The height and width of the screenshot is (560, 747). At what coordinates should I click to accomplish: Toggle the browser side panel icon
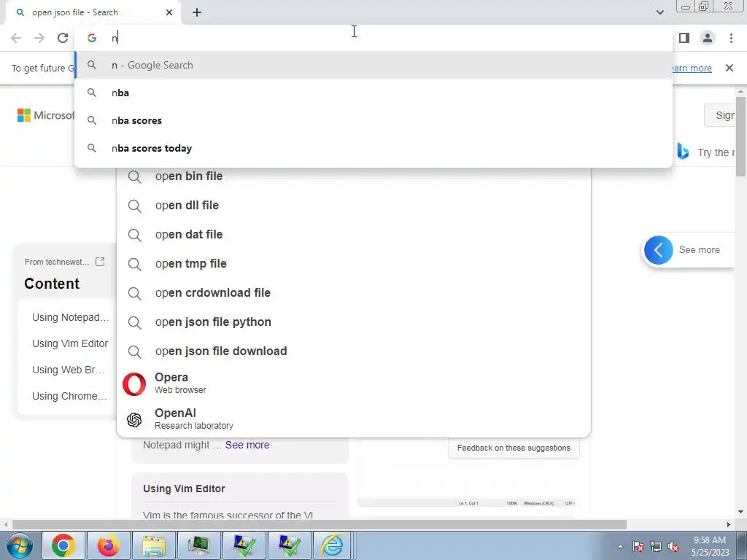(x=684, y=38)
